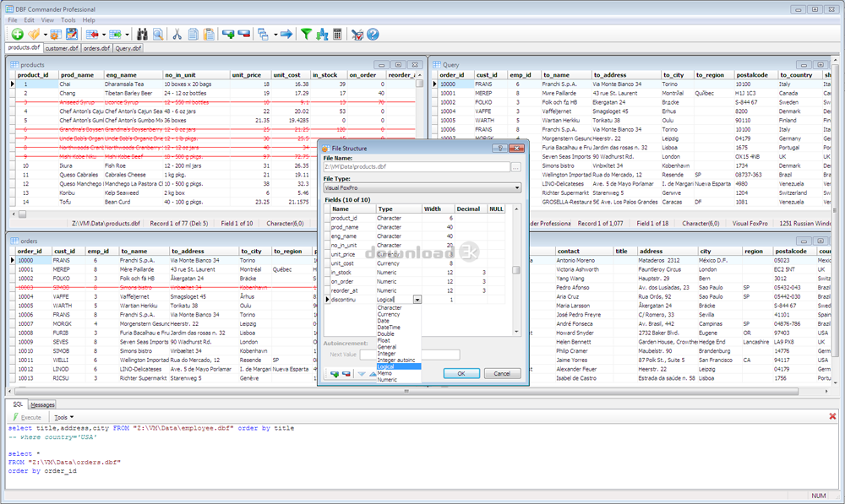The image size is (845, 504).
Task: Click the Export green arrow table icon
Action: coord(115,35)
